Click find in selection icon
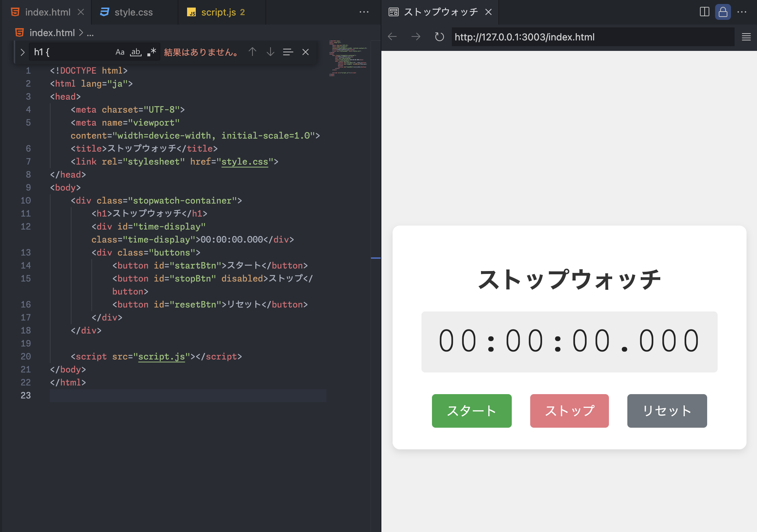The width and height of the screenshot is (757, 532). click(288, 52)
